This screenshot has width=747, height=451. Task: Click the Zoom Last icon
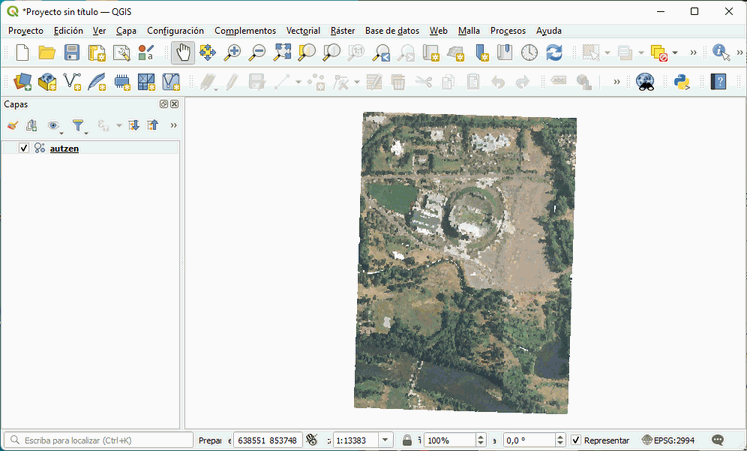[381, 52]
